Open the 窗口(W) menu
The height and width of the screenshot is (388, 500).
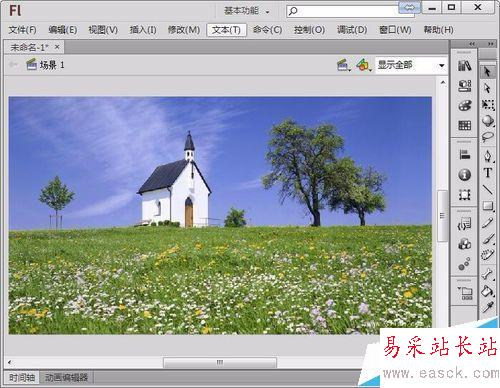click(x=395, y=30)
